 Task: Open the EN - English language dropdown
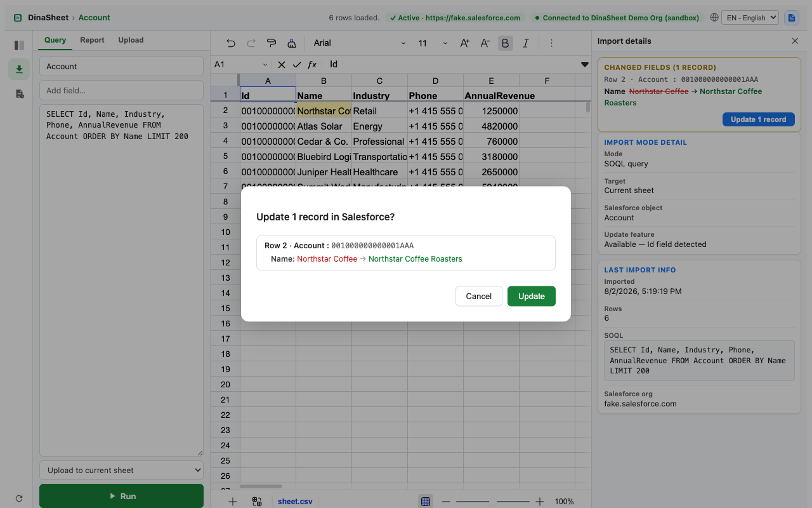tap(750, 18)
